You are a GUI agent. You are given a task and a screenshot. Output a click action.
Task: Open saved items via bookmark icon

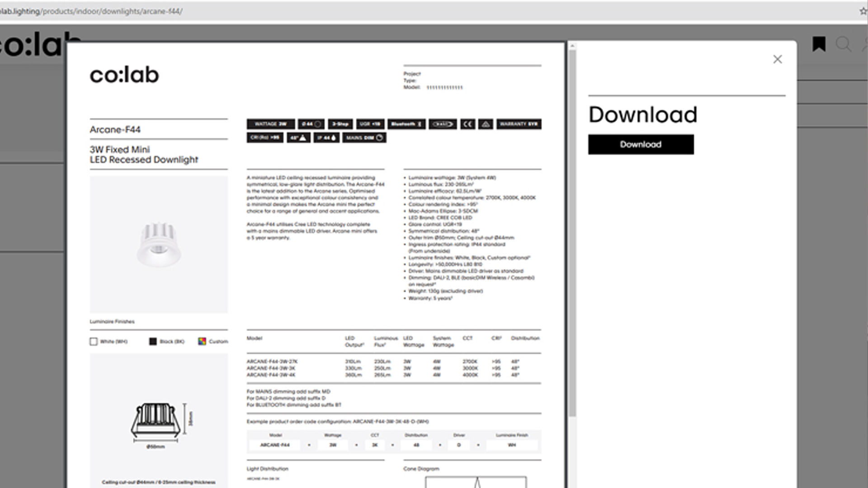(819, 44)
